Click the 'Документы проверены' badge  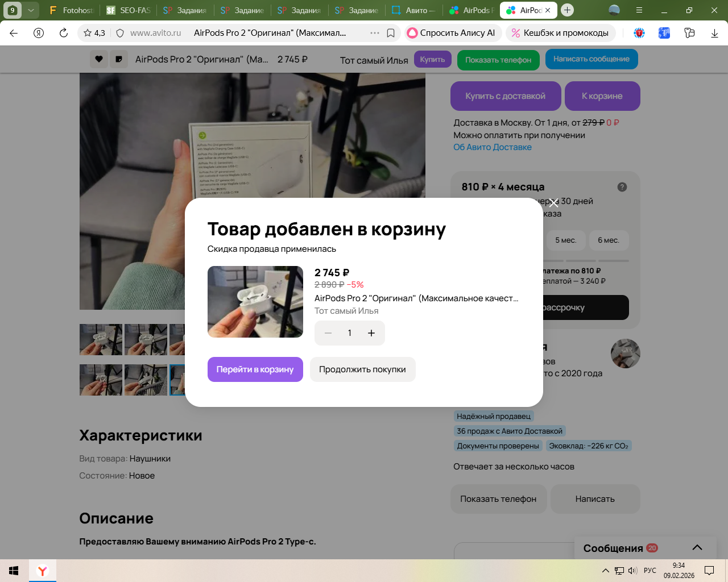[498, 446]
